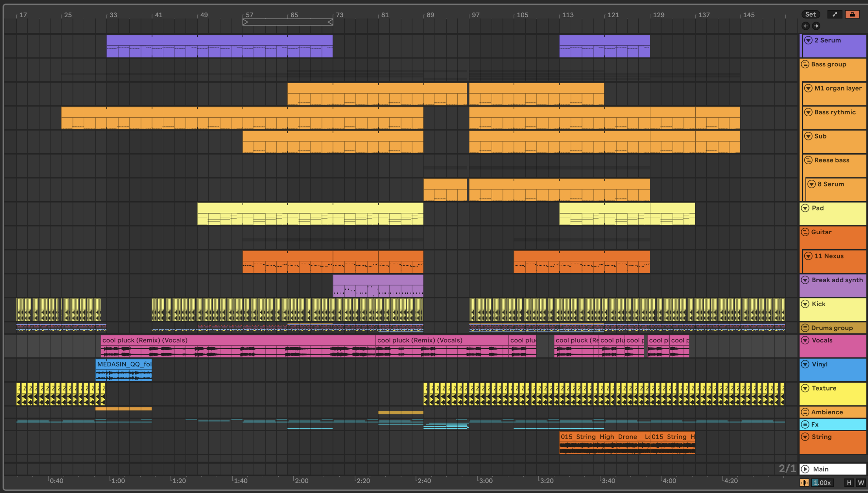This screenshot has width=868, height=493.
Task: Click the Main track play-style fold icon
Action: tap(805, 469)
